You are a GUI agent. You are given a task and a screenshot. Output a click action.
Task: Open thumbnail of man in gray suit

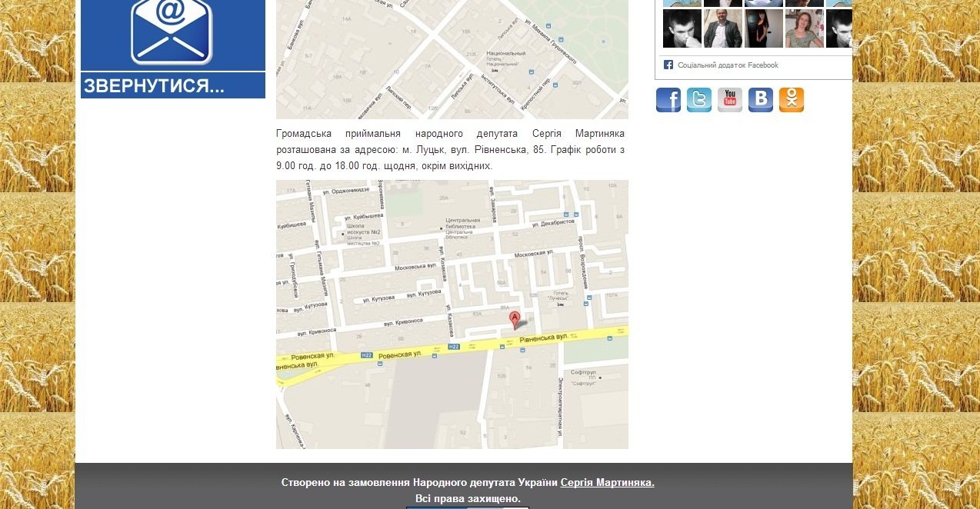723,29
